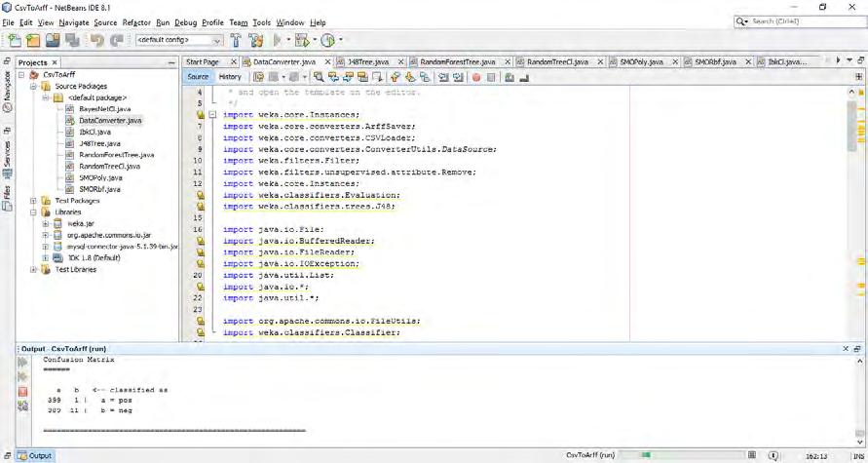Open the default config dropdown

coord(179,40)
